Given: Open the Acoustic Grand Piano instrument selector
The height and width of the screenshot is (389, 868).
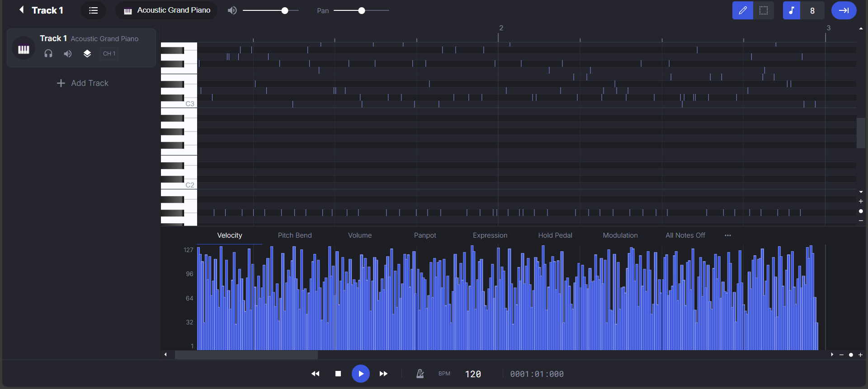Looking at the screenshot, I should pos(166,10).
